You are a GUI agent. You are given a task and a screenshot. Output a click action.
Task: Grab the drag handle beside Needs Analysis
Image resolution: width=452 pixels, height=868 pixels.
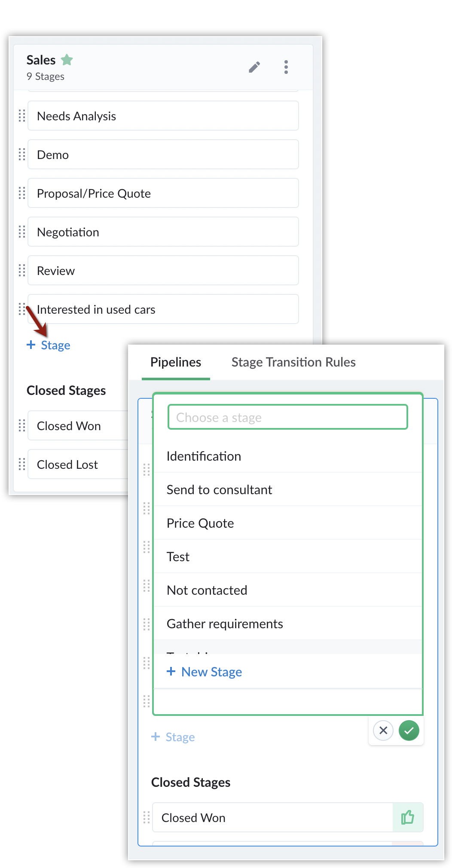tap(22, 116)
